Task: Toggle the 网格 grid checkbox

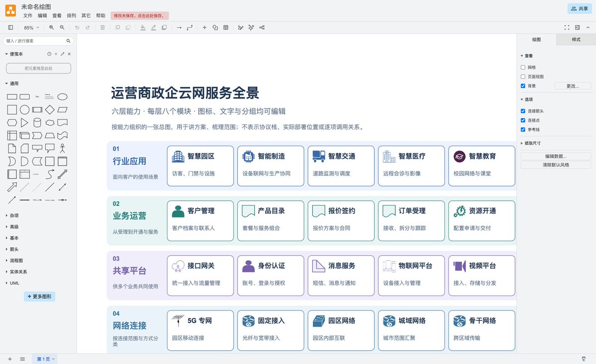Action: point(523,67)
